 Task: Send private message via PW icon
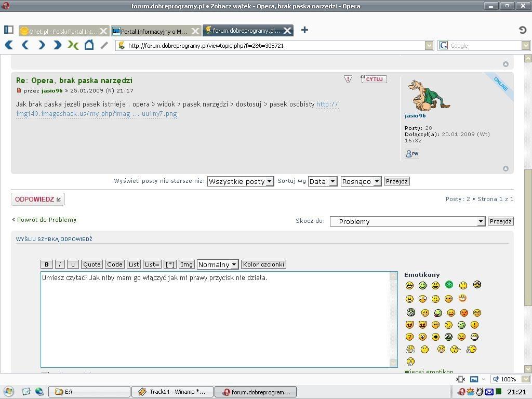pos(412,154)
